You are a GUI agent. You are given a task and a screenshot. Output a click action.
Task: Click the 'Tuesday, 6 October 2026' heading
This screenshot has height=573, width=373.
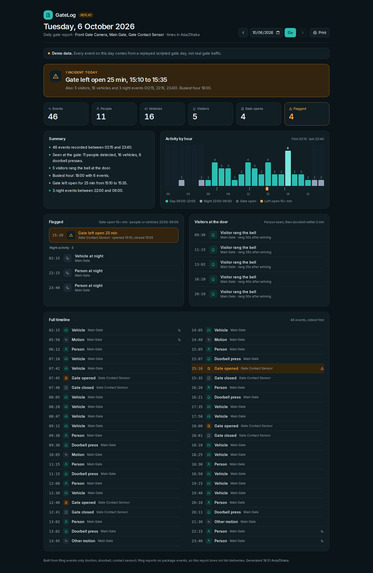click(x=89, y=26)
